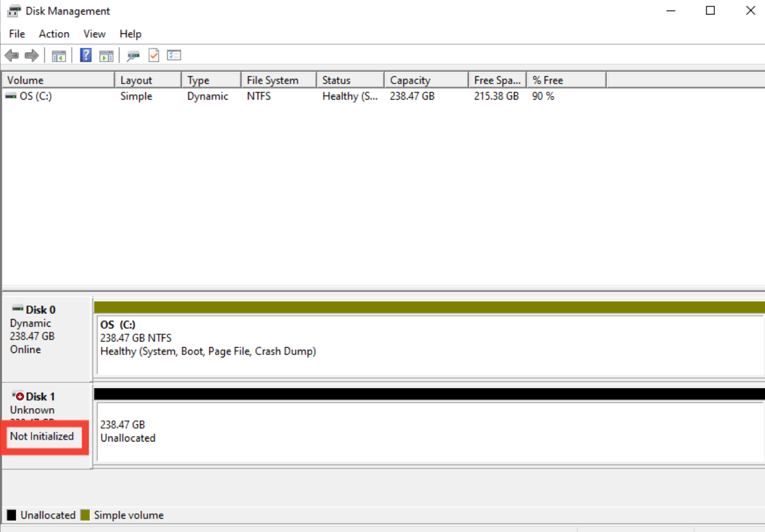Click the checklist settings toolbar icon
The image size is (765, 532).
[174, 56]
